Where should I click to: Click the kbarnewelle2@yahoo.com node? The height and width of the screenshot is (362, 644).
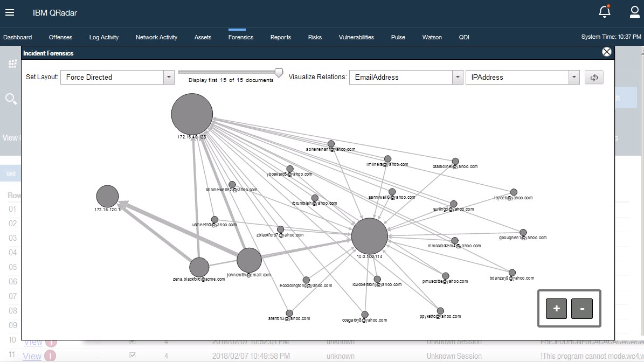pyautogui.click(x=232, y=185)
